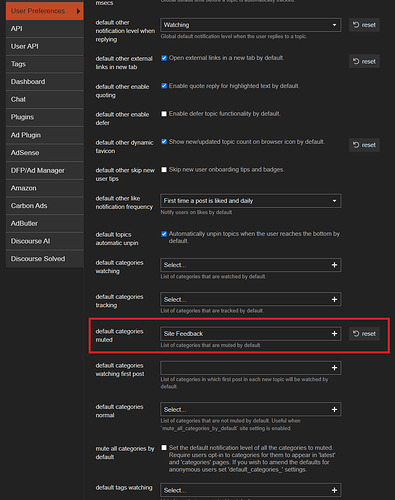Click plus icon in default tags watching field

point(334,490)
